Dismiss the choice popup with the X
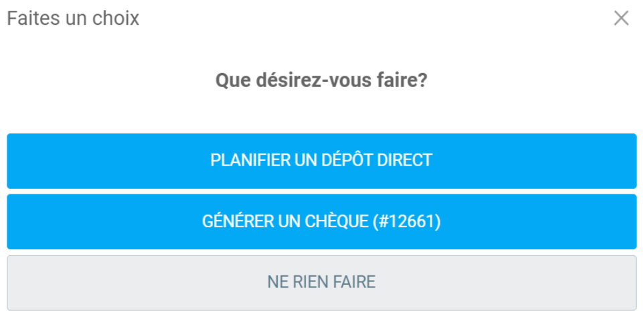This screenshot has height=317, width=644. (621, 18)
